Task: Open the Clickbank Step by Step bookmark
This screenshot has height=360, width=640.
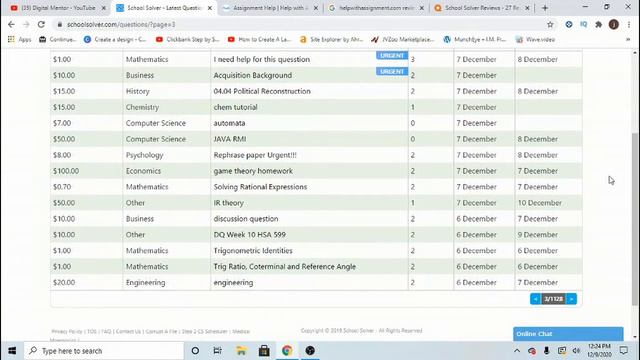Action: click(x=188, y=40)
